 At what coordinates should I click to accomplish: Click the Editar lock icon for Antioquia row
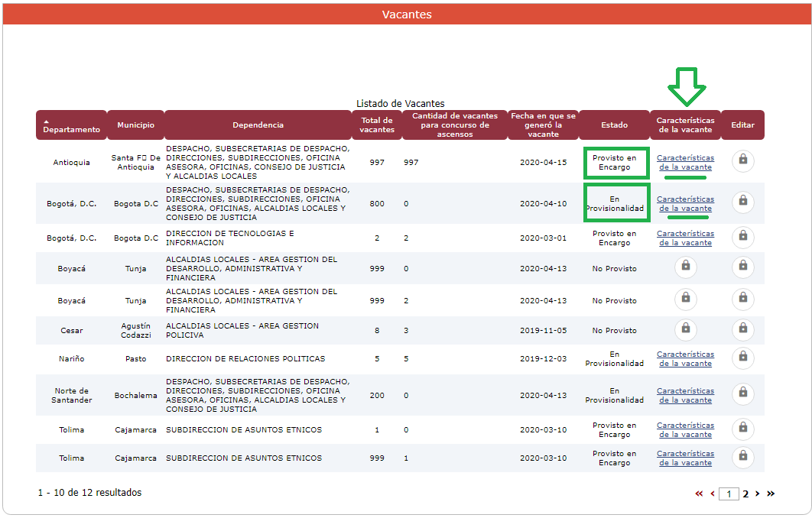(742, 161)
